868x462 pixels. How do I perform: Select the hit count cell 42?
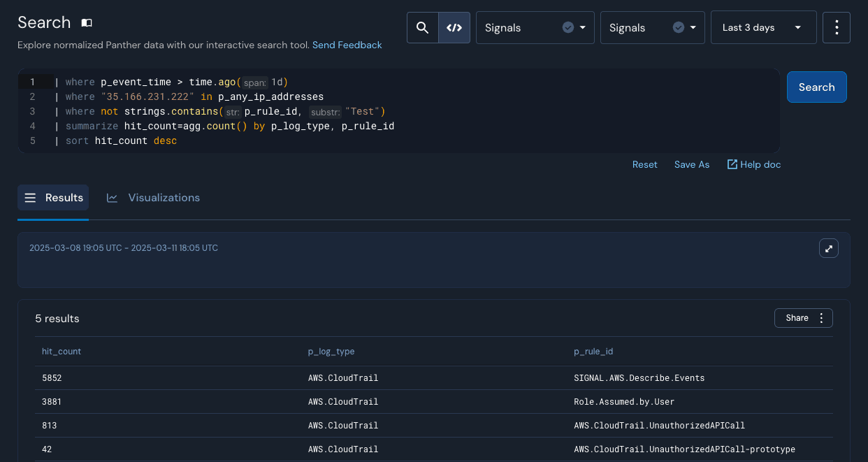tap(47, 449)
